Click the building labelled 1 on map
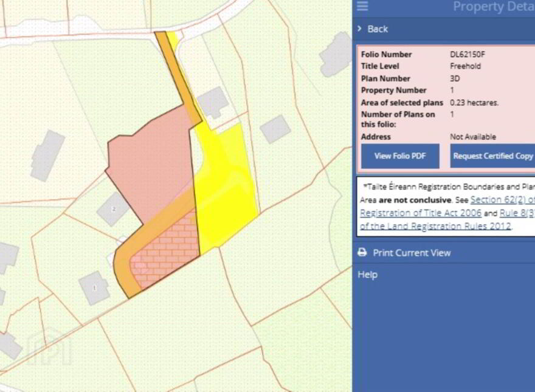The image size is (535, 392). (94, 288)
